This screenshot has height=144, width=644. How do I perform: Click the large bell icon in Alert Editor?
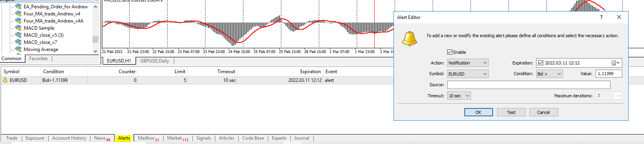pos(409,39)
